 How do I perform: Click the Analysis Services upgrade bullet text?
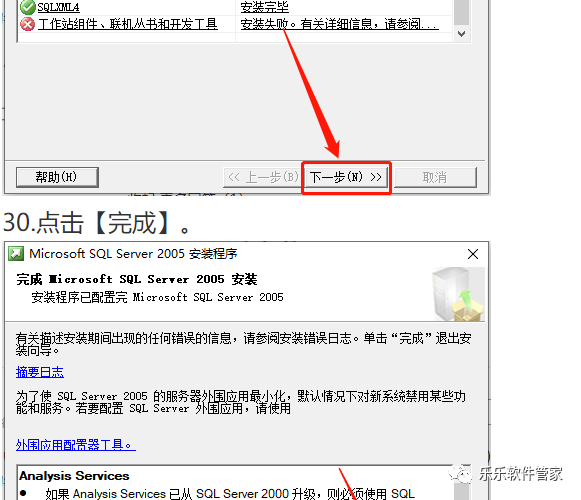230,494
